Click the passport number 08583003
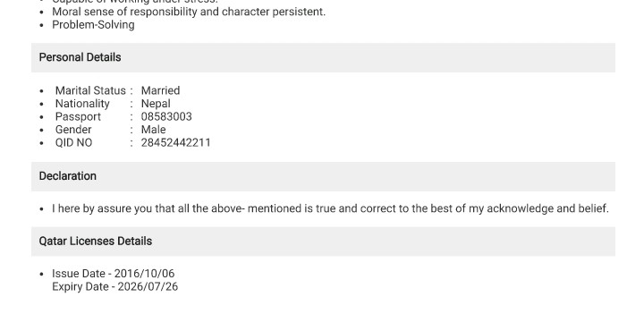The height and width of the screenshot is (331, 644). [x=166, y=116]
